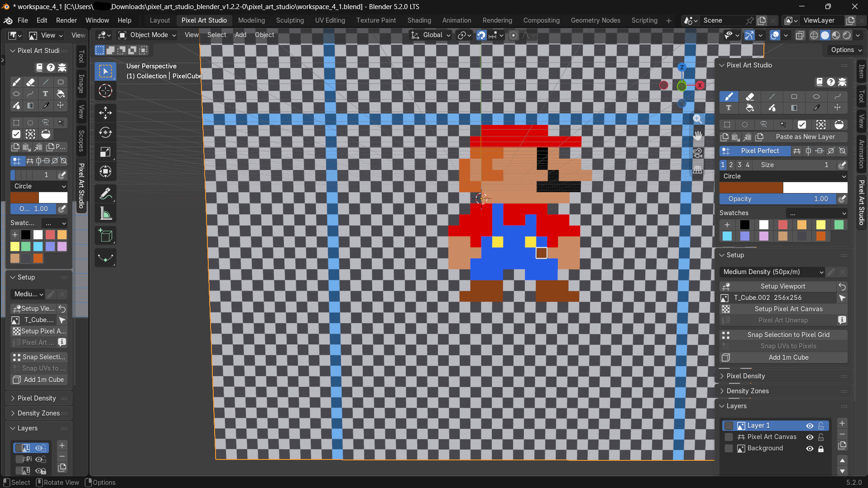
Task: Select the Move tool in the Image Editor panel
Action: 60,106
